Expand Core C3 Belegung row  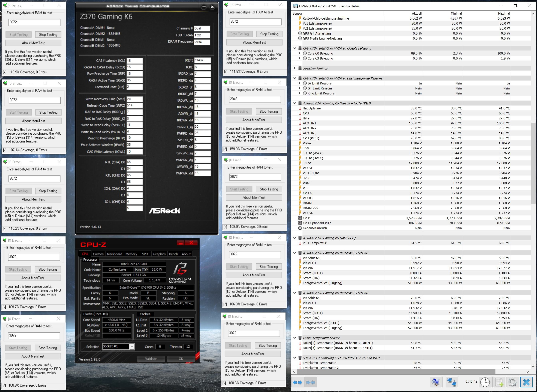tap(300, 58)
